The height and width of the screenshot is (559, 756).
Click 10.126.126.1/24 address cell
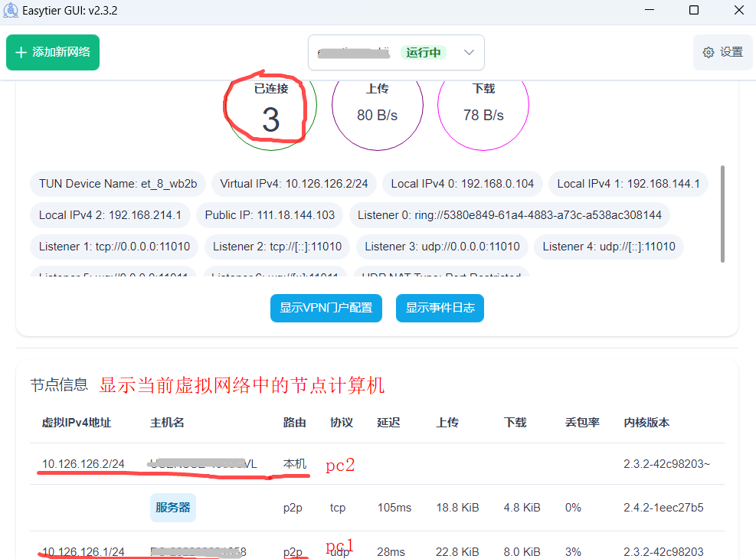83,552
